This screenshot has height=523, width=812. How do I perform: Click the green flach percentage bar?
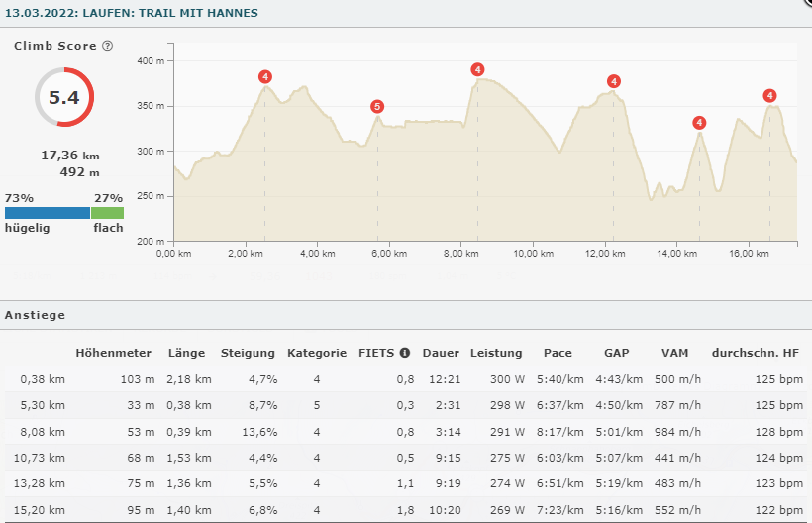[107, 213]
